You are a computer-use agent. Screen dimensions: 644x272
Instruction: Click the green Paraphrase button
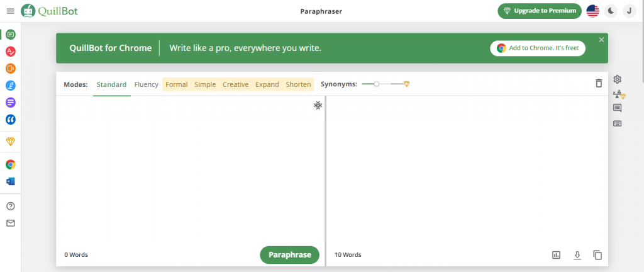[x=289, y=255]
